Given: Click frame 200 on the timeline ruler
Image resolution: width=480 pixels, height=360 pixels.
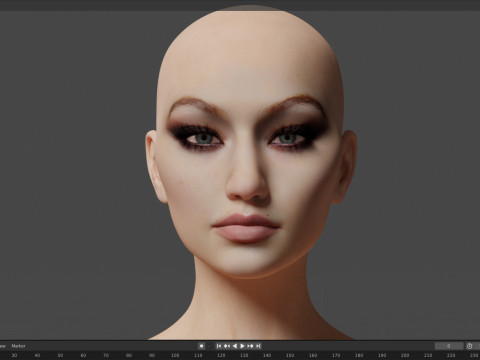Looking at the screenshot, I should (405, 356).
